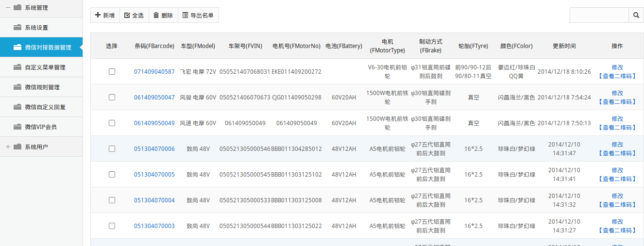This screenshot has width=644, height=246.
Task: Click the 电机号(FMotorNo) column header
Action: click(x=297, y=46)
